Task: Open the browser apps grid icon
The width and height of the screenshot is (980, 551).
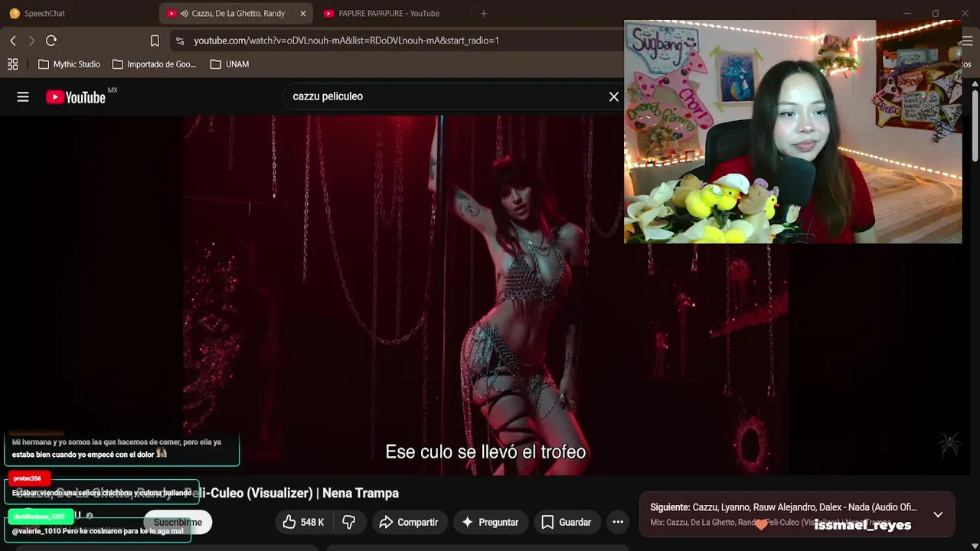Action: tap(13, 64)
